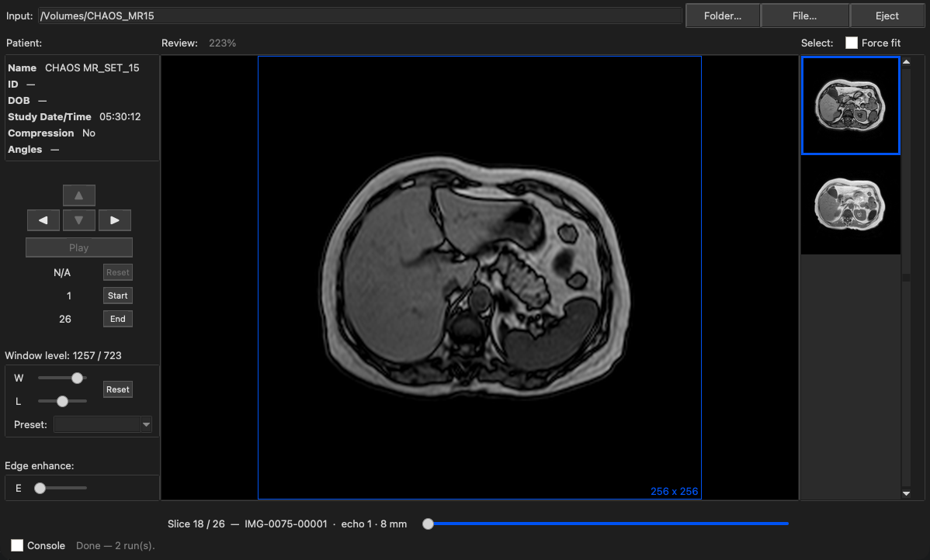Screen dimensions: 930x560
Task: Click the down arrow navigation button
Action: click(79, 220)
